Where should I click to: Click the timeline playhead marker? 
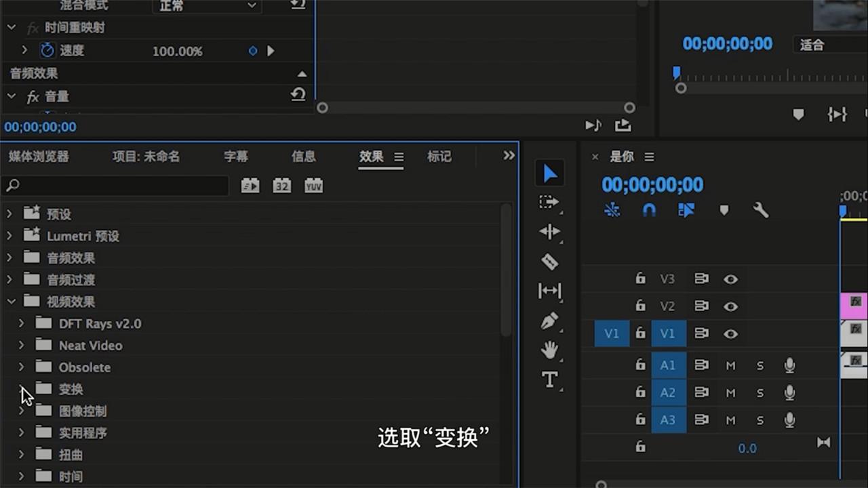click(843, 212)
